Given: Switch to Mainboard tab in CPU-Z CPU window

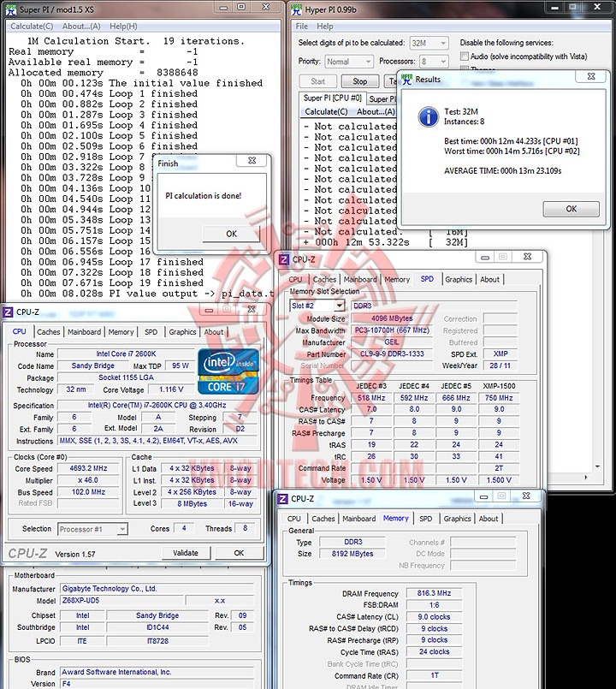Looking at the screenshot, I should [84, 332].
